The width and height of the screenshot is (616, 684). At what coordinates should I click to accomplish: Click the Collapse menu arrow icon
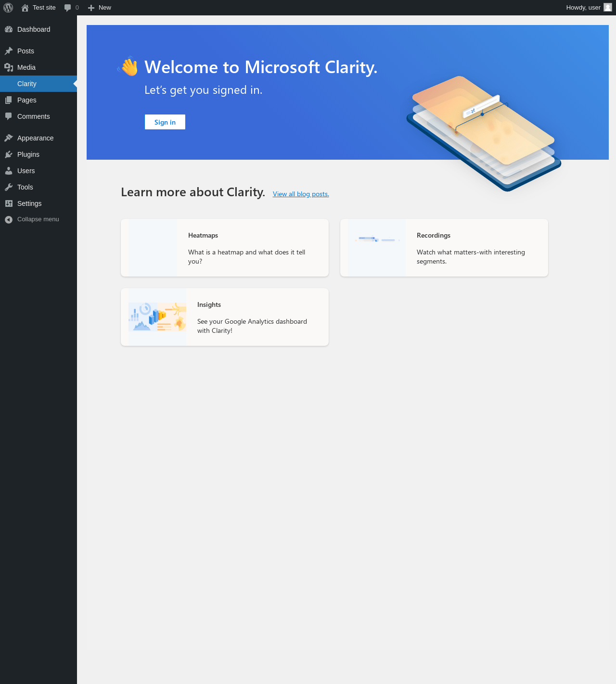9,219
